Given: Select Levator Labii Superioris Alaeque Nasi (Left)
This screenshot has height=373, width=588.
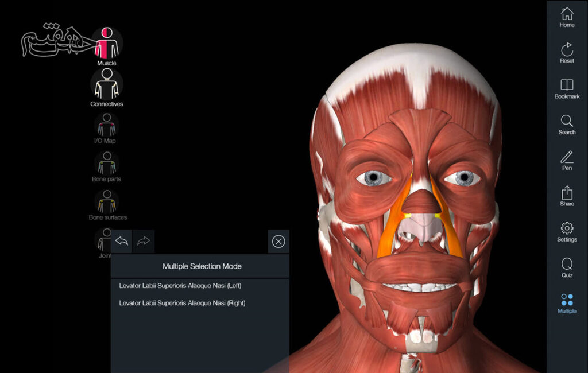Looking at the screenshot, I should [x=181, y=286].
